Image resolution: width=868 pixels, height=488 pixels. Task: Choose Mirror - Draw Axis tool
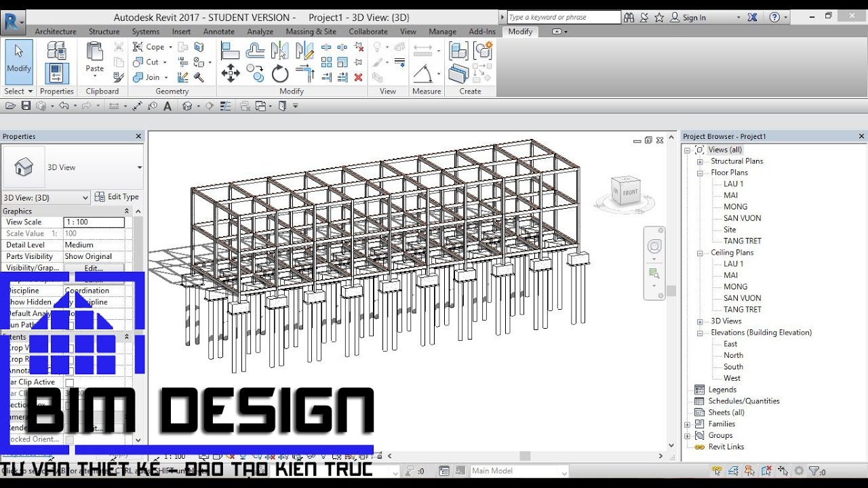tap(304, 50)
